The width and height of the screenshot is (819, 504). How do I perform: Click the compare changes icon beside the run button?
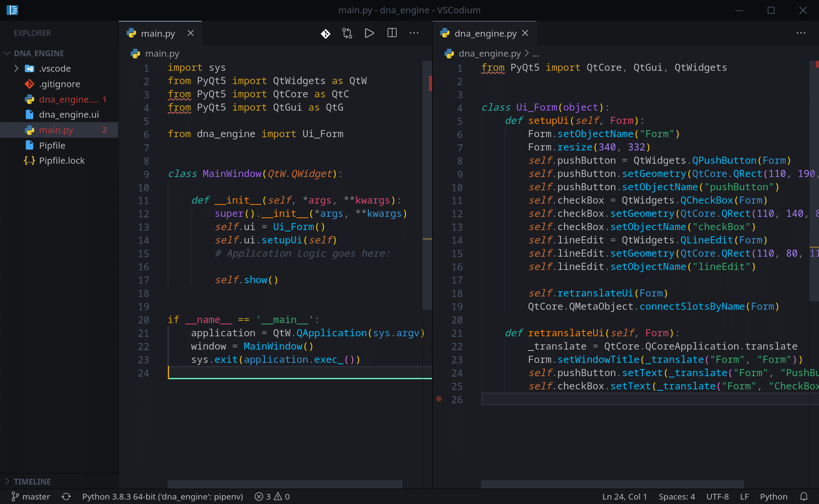point(347,33)
